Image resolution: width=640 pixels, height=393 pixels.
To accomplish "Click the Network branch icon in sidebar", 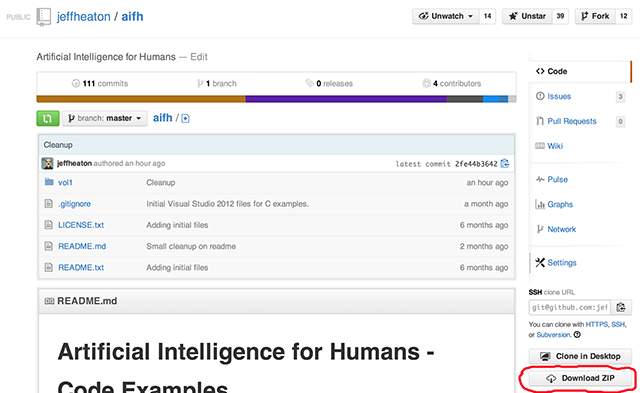I will coord(540,229).
